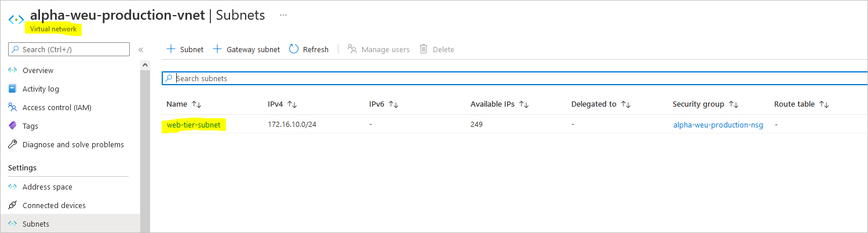Click the sidebar Search (Ctrl+/) box
The image size is (868, 233).
69,49
